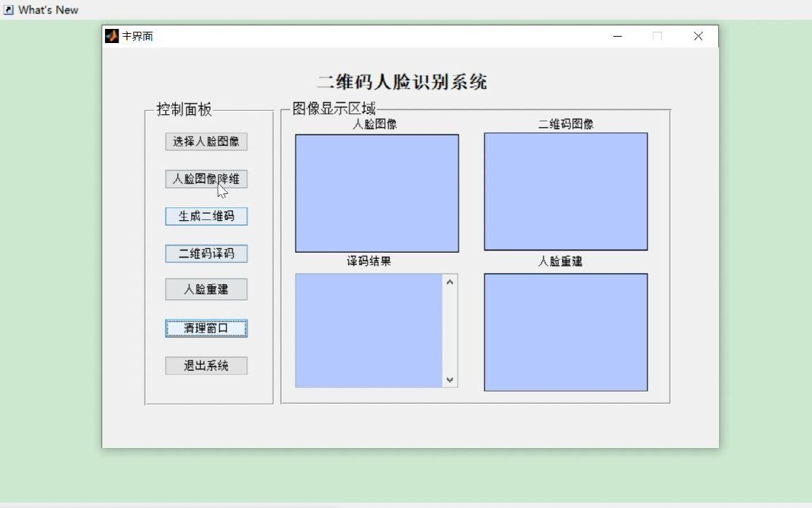This screenshot has width=812, height=508.
Task: Select the 人脸图像 display area
Action: (x=376, y=192)
